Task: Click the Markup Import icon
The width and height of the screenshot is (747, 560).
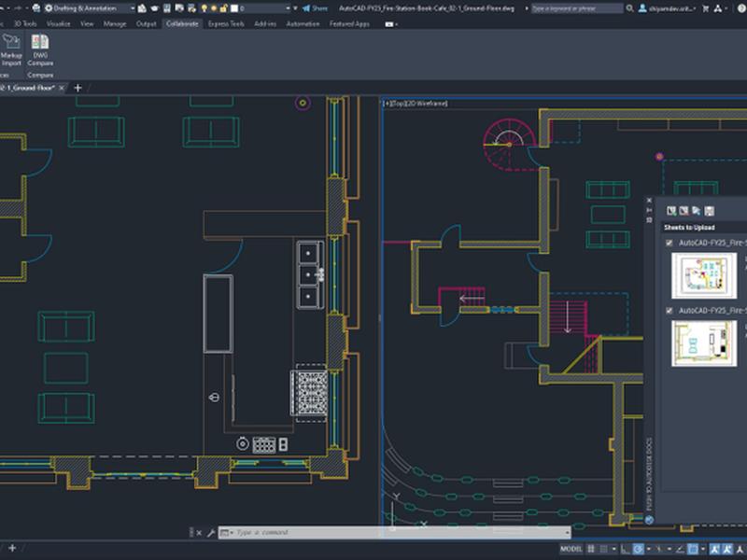Action: click(11, 42)
